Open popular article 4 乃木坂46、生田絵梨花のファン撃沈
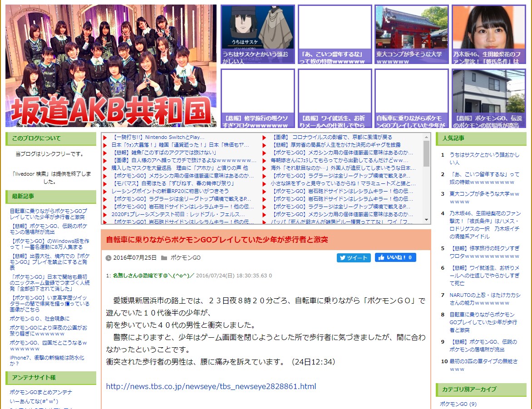The width and height of the screenshot is (532, 409). pos(485,225)
